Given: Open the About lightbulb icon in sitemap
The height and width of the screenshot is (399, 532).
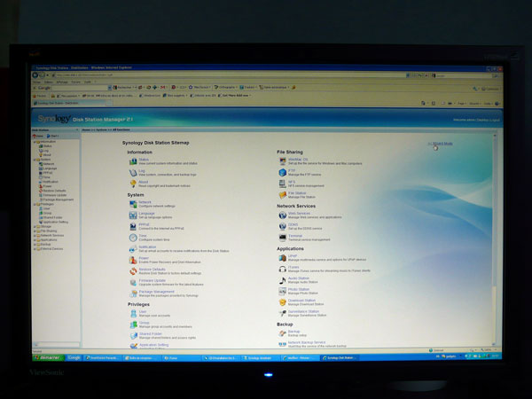Looking at the screenshot, I should (x=133, y=184).
